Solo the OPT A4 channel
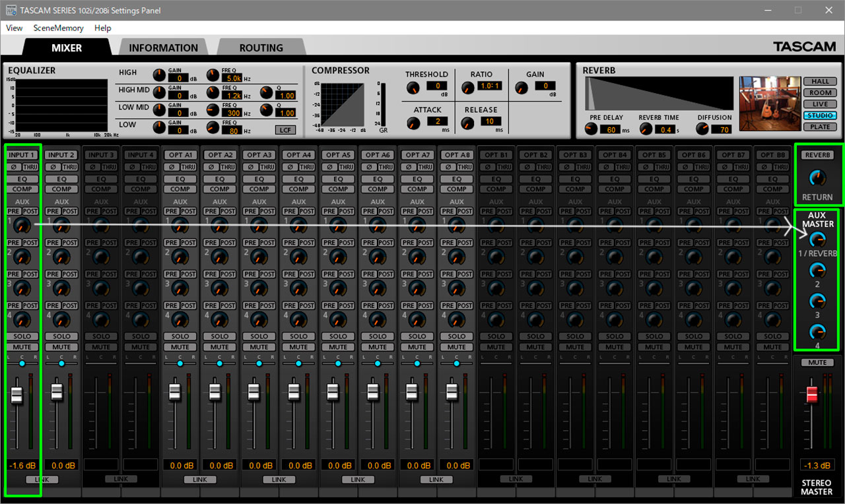Image resolution: width=845 pixels, height=504 pixels. coord(299,336)
